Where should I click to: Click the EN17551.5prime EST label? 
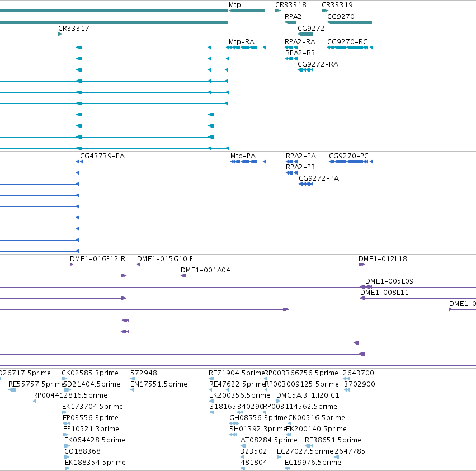point(159,384)
